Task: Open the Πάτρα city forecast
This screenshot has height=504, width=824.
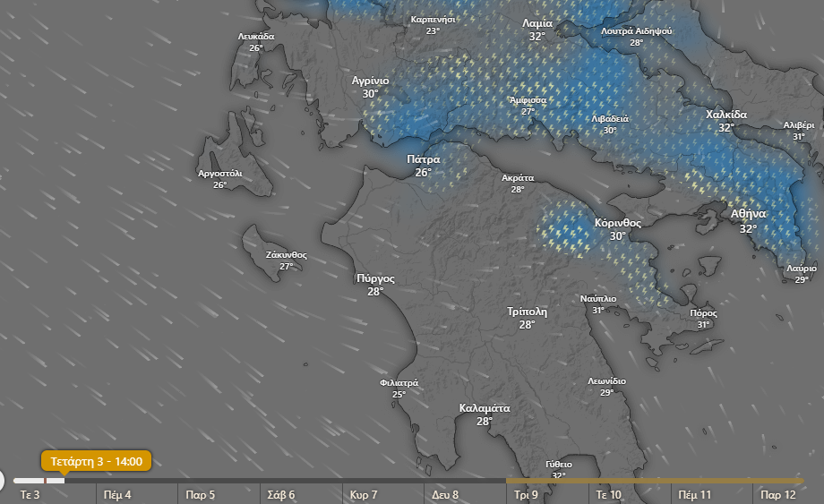Action: 423,159
